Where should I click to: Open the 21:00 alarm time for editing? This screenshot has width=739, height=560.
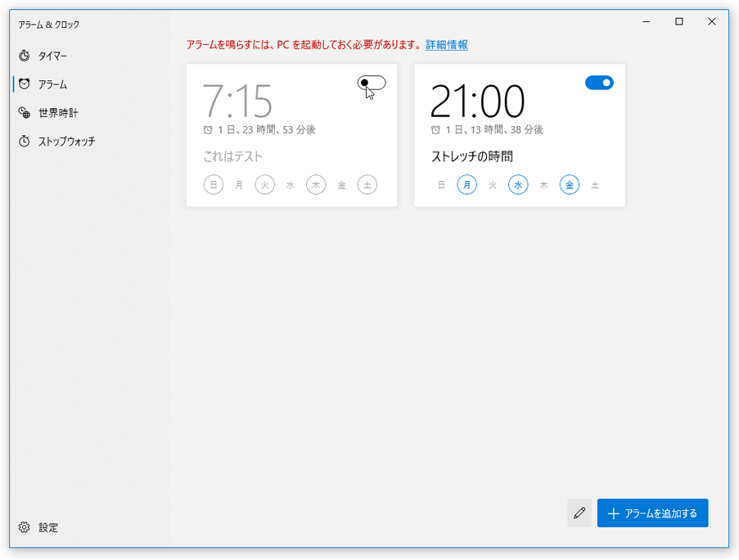click(x=477, y=102)
